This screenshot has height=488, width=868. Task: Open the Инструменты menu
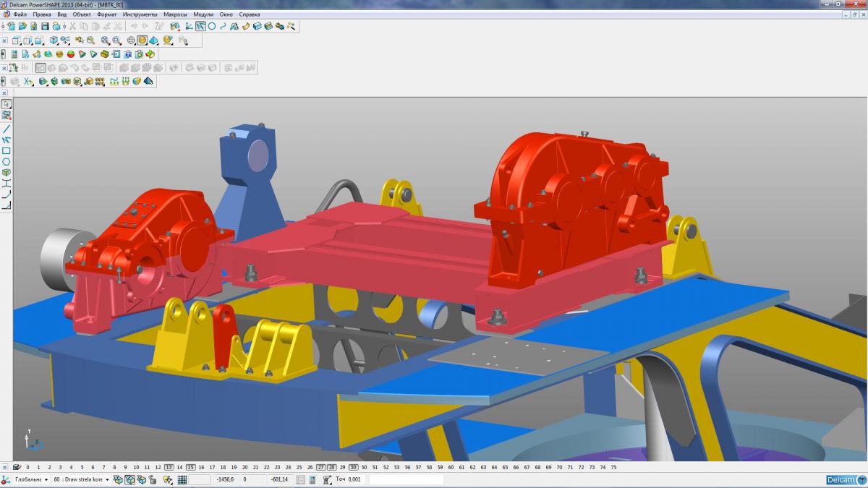[x=140, y=14]
